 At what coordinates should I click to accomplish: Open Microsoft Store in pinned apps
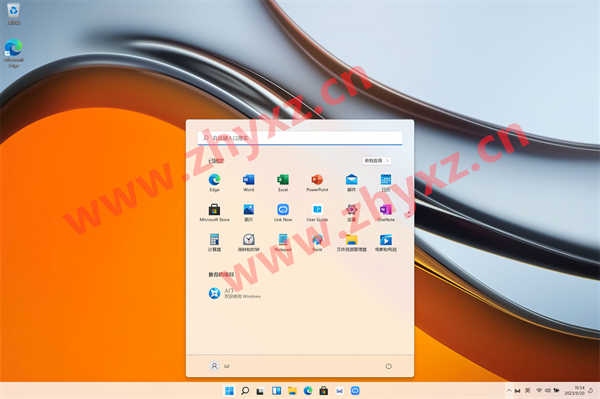(x=214, y=213)
